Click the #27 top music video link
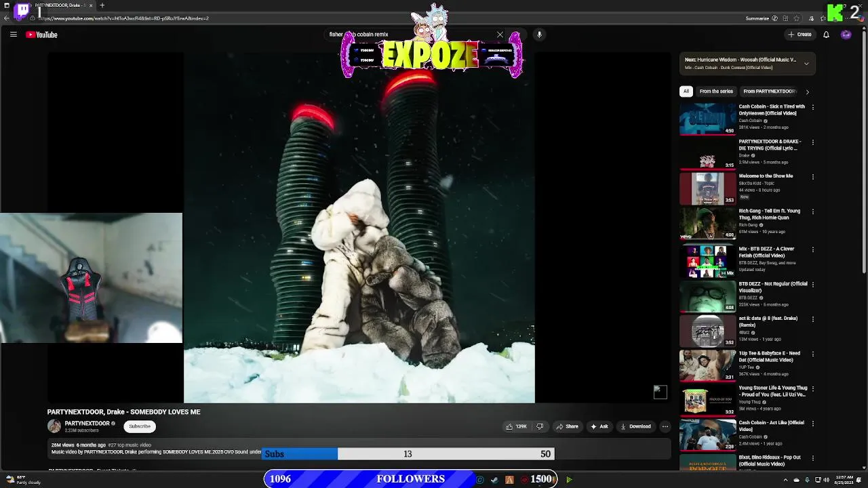The width and height of the screenshot is (868, 488). point(130,445)
